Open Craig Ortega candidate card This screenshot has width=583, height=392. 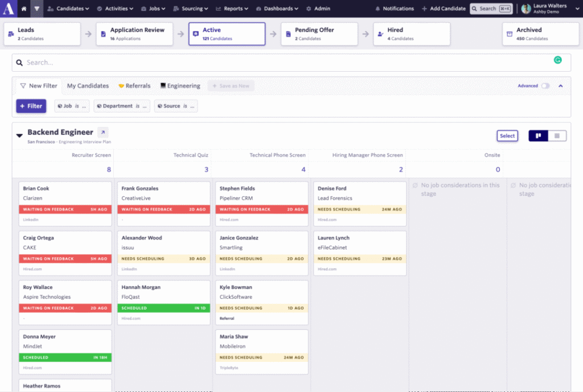[65, 253]
